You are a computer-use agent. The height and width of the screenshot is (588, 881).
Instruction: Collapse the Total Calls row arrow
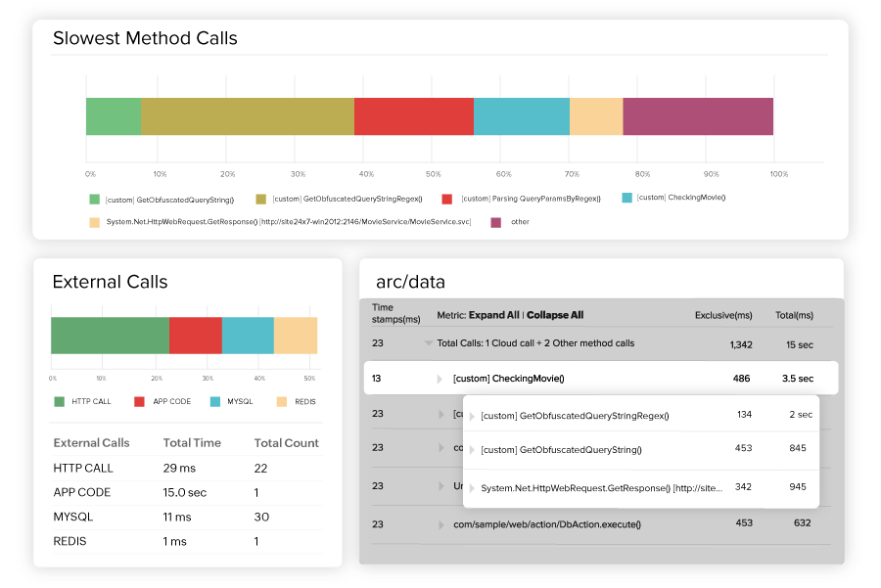428,343
